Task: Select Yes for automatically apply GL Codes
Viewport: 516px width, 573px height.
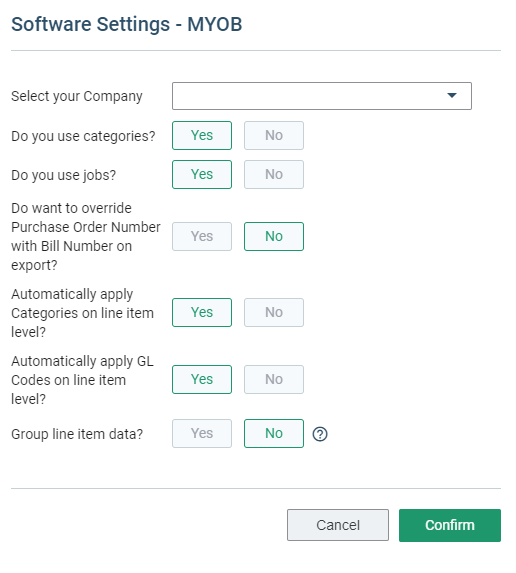Action: 202,379
